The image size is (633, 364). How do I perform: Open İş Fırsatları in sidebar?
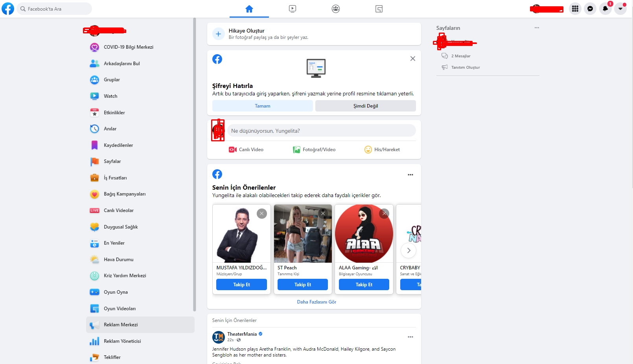tap(140, 178)
